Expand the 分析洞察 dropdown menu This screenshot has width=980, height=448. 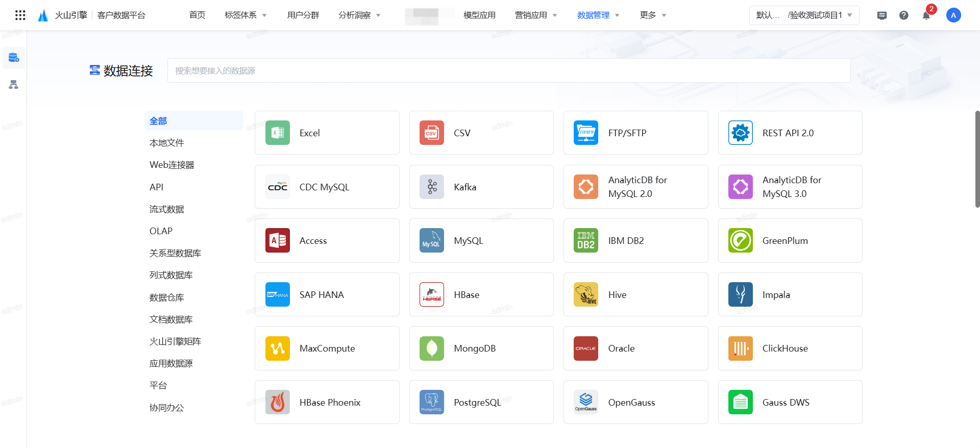359,15
